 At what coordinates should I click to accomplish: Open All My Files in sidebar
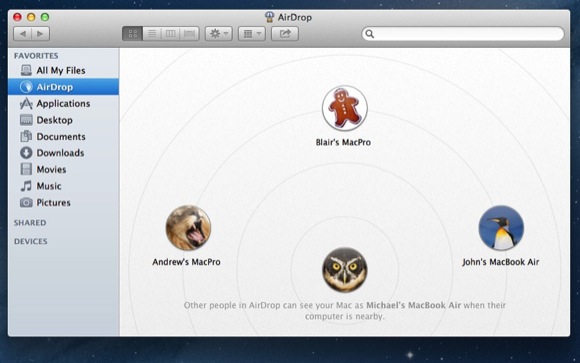[x=63, y=70]
